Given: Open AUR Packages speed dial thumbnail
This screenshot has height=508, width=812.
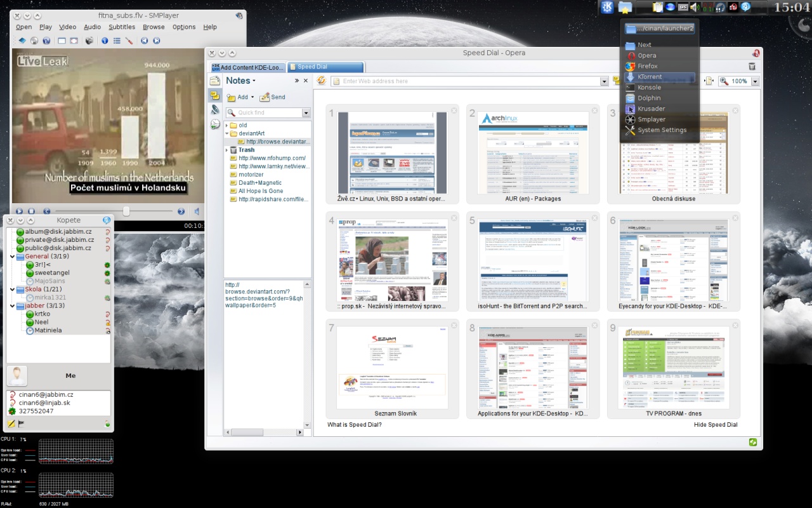Looking at the screenshot, I should 533,153.
